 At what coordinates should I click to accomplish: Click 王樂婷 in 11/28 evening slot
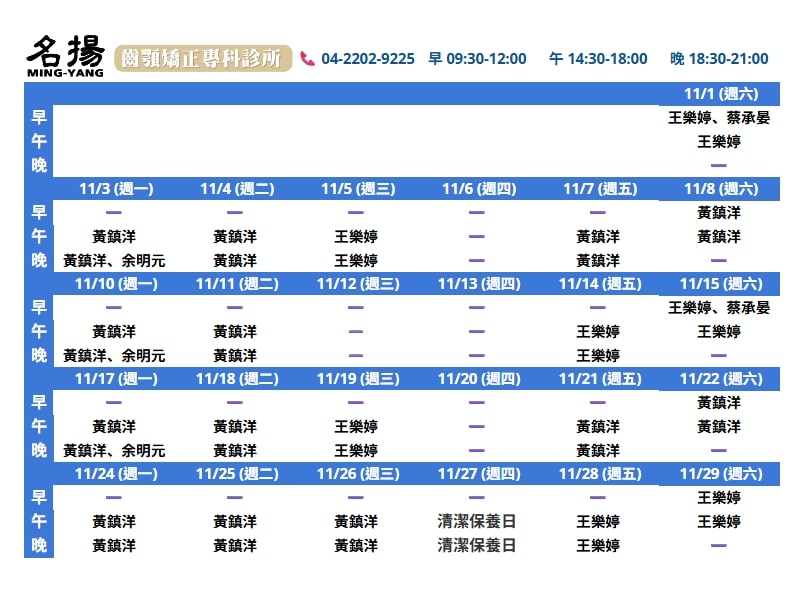[598, 546]
